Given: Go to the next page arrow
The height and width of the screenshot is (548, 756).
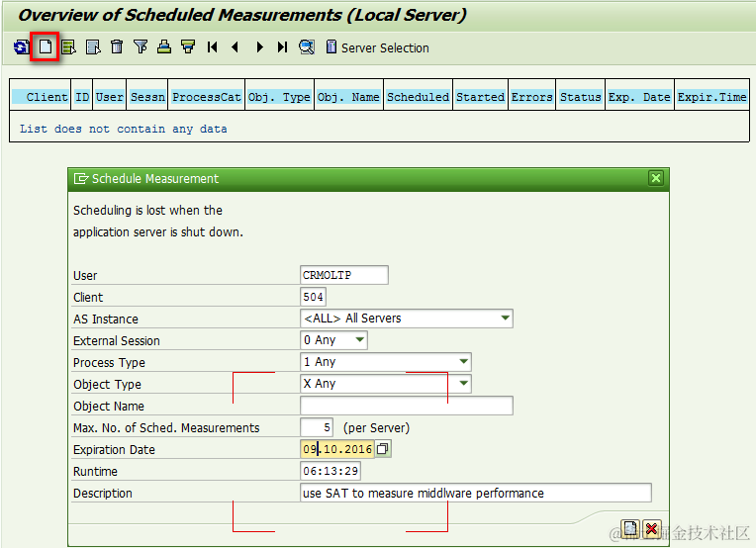Looking at the screenshot, I should [259, 47].
